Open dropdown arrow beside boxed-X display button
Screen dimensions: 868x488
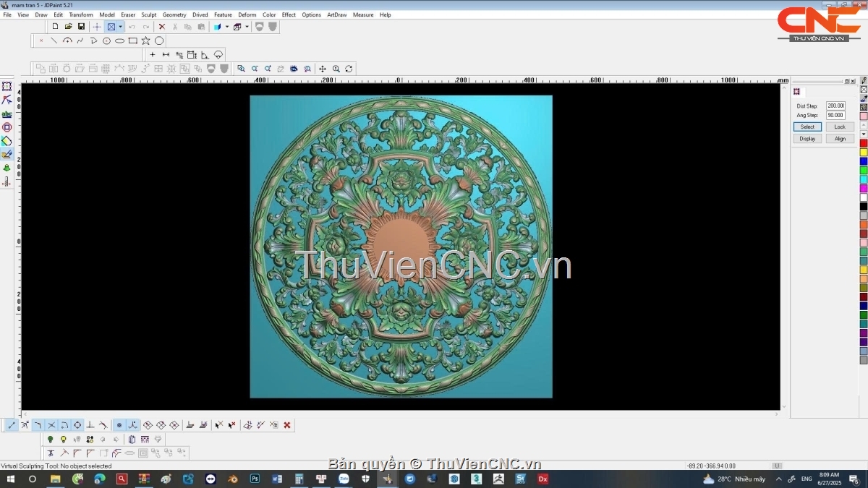[120, 27]
